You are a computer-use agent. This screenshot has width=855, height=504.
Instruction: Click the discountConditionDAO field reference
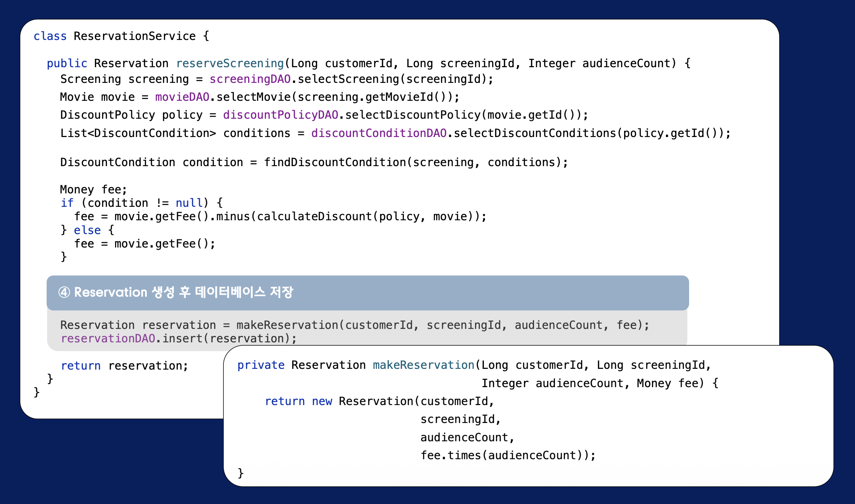point(379,133)
